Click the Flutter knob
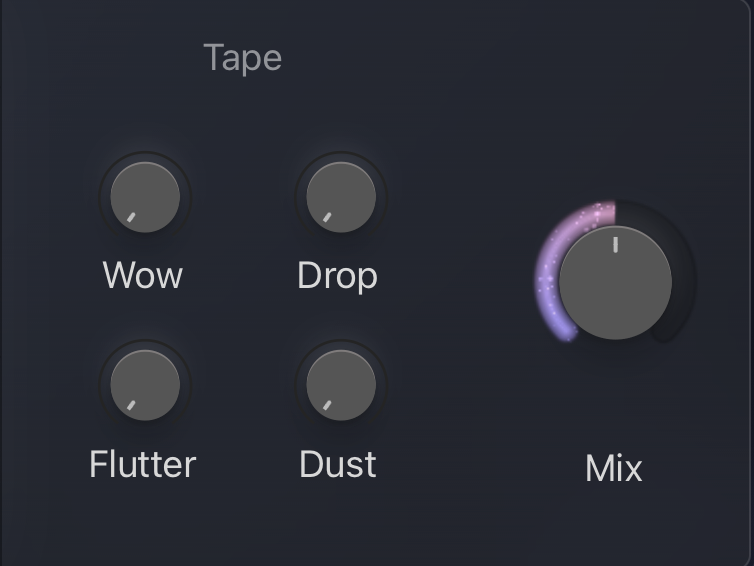754x566 pixels. [x=144, y=385]
